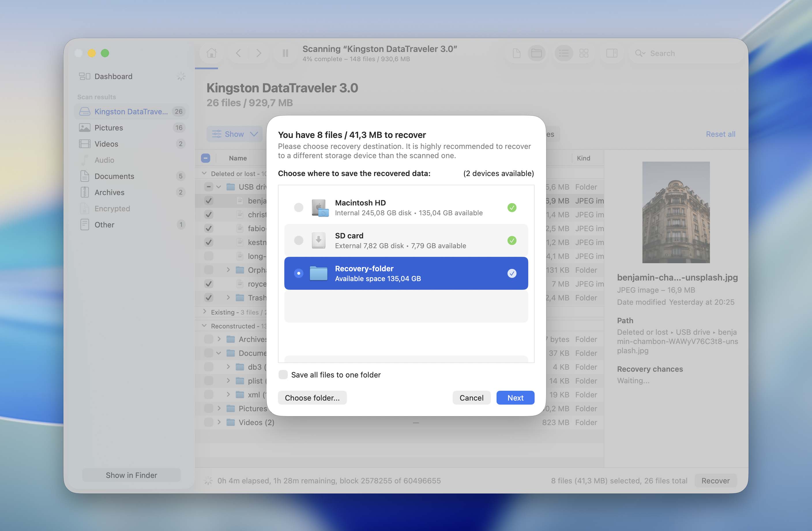Select Macintosh HD radio button
Image resolution: width=812 pixels, height=531 pixels.
[x=298, y=207]
